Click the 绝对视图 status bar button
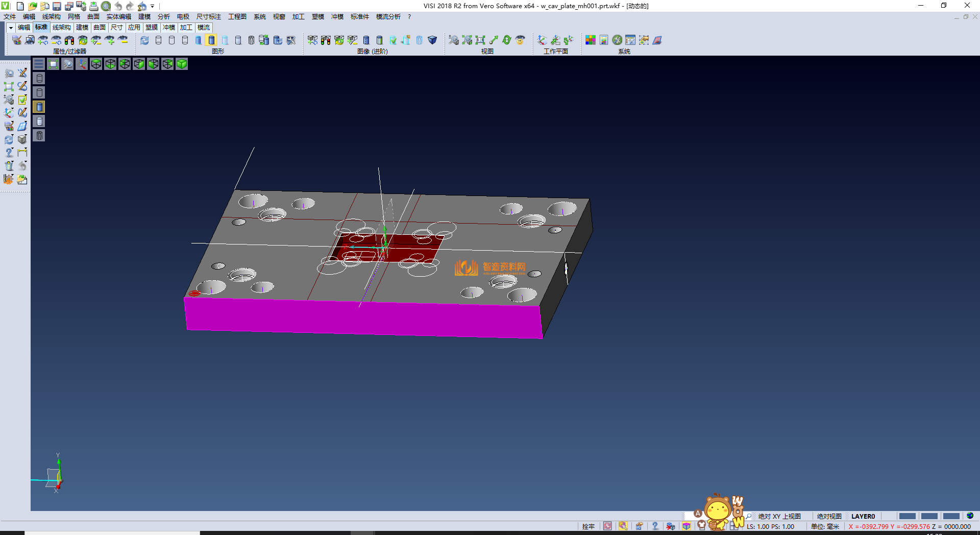Image resolution: width=980 pixels, height=535 pixels. pyautogui.click(x=829, y=516)
